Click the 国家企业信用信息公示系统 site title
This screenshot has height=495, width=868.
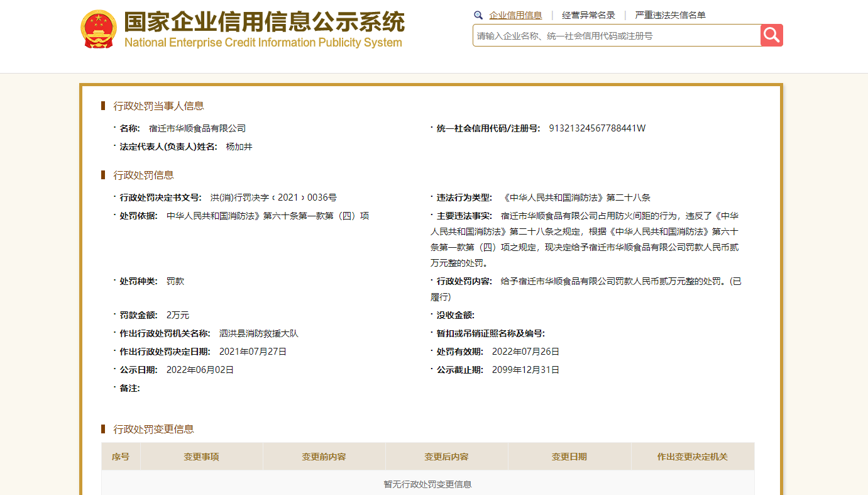pyautogui.click(x=264, y=22)
